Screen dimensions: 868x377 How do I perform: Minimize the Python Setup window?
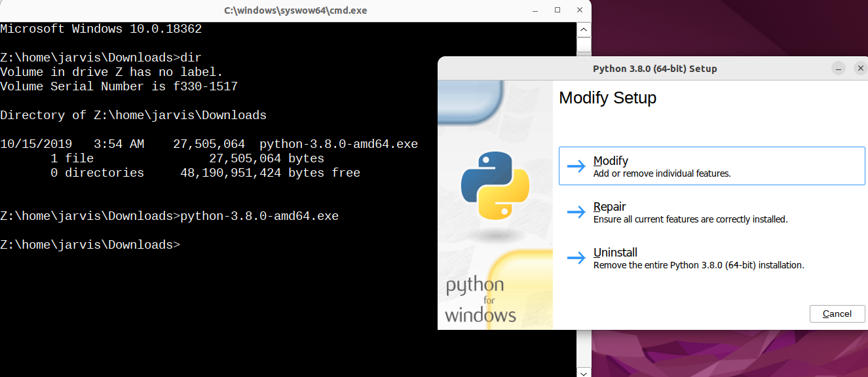coord(839,69)
